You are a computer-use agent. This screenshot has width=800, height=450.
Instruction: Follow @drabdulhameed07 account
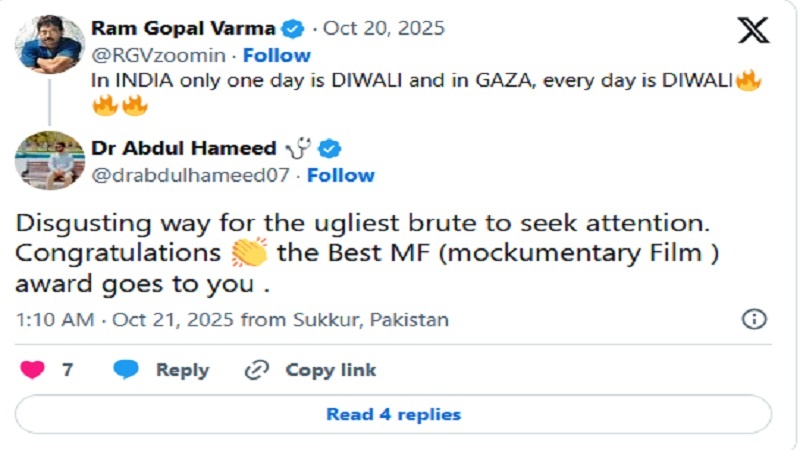pos(340,175)
